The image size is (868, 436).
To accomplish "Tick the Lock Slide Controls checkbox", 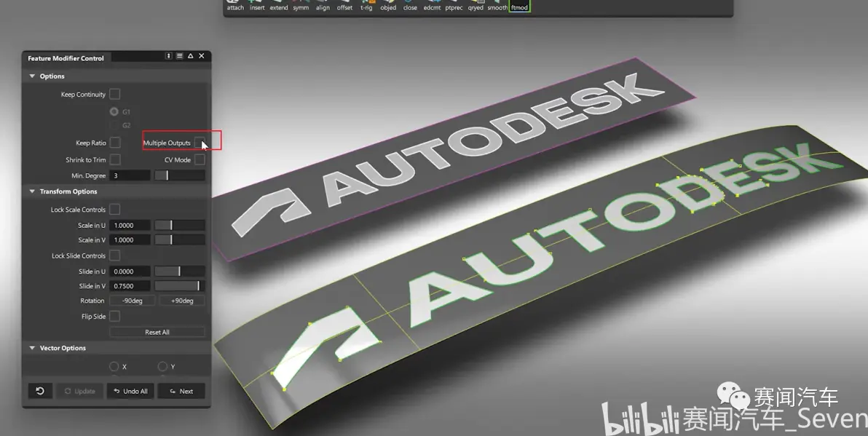I will (x=114, y=255).
